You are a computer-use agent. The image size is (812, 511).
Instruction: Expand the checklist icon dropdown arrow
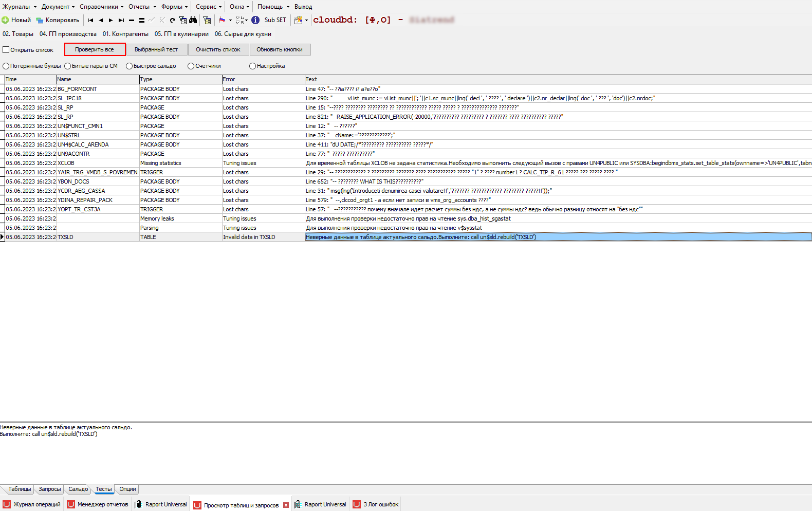247,21
